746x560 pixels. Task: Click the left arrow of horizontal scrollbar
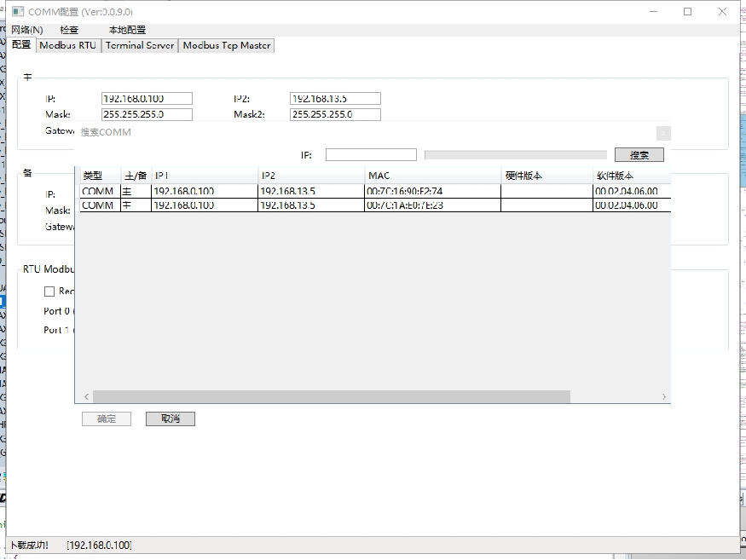point(86,397)
